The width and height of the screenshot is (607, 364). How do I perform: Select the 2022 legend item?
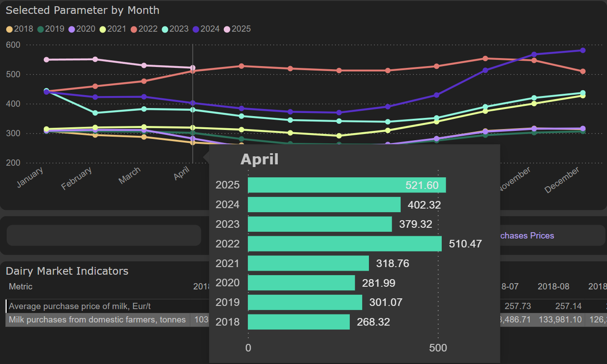point(134,29)
